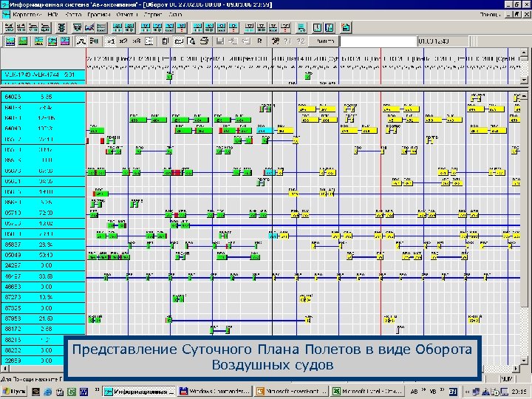Click the time field showing 01.03 12:40
This screenshot has width=532, height=399.
click(x=443, y=41)
